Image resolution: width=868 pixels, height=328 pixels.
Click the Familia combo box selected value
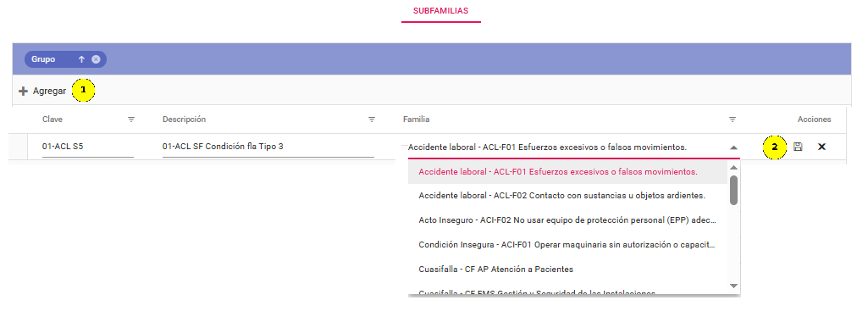tap(547, 147)
